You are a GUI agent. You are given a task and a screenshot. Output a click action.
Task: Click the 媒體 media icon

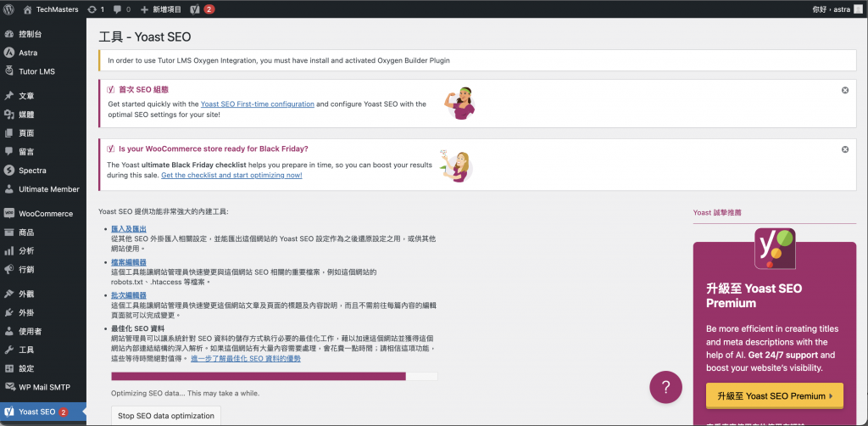(8, 115)
